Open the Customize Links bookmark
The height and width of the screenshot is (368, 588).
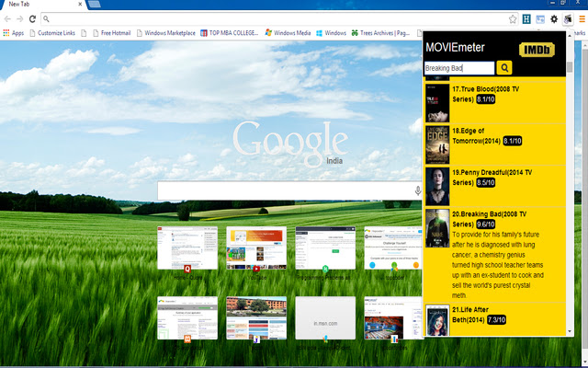point(52,33)
